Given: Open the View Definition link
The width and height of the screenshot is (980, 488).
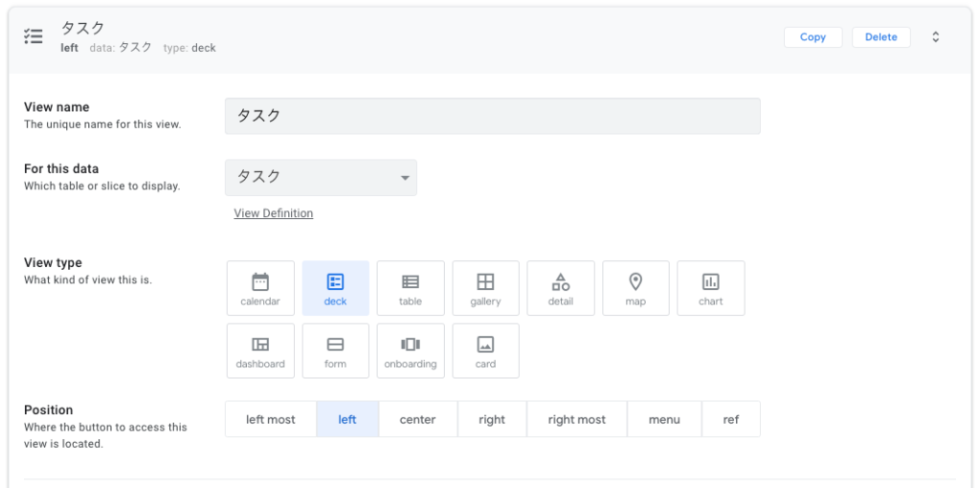Looking at the screenshot, I should tap(274, 213).
